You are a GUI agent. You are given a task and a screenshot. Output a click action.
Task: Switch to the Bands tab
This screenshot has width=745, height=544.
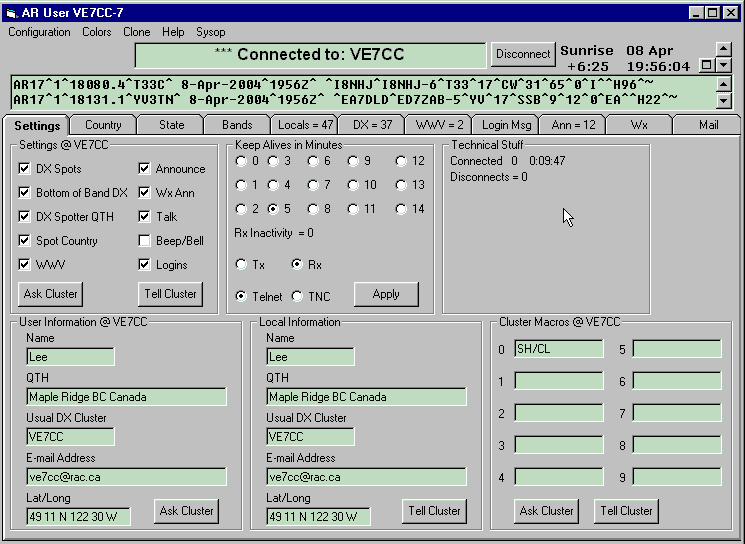pos(237,125)
